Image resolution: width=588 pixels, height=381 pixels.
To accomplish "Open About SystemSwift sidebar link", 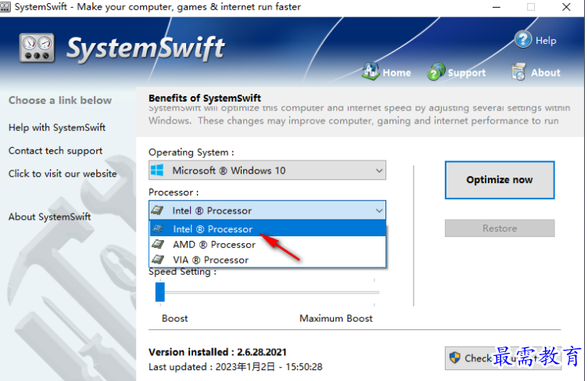I will (x=50, y=217).
